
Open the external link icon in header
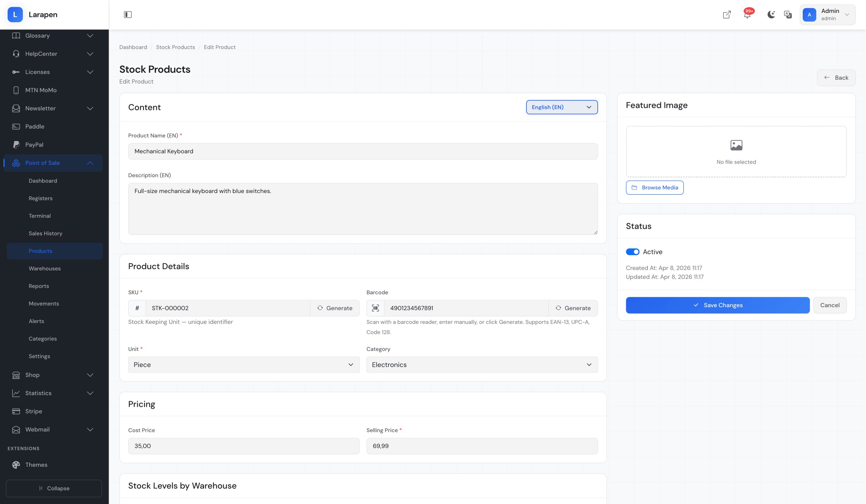727,15
